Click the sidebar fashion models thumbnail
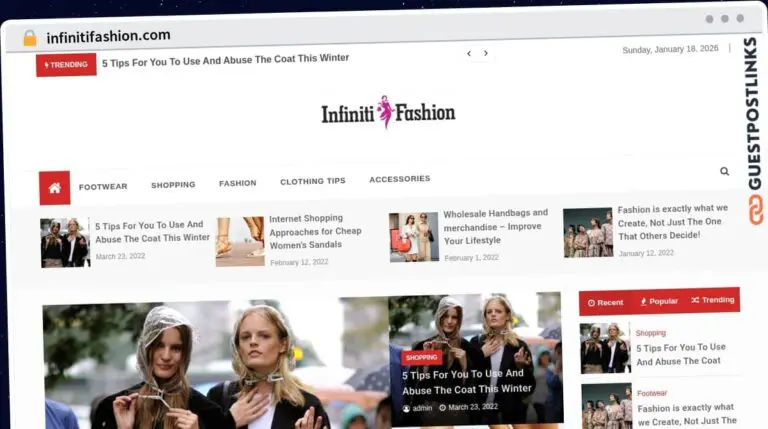Screen dimensions: 768x429 click(x=607, y=406)
